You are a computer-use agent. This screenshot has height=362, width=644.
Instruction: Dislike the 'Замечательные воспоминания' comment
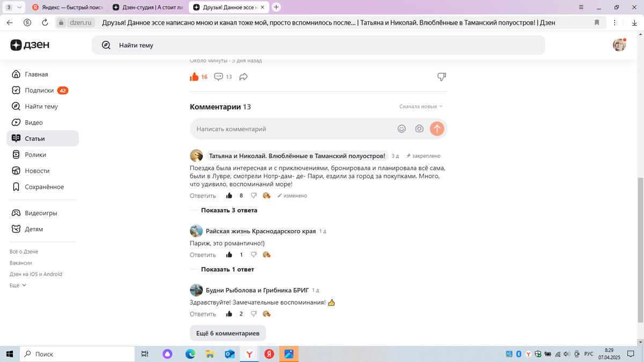(x=254, y=314)
